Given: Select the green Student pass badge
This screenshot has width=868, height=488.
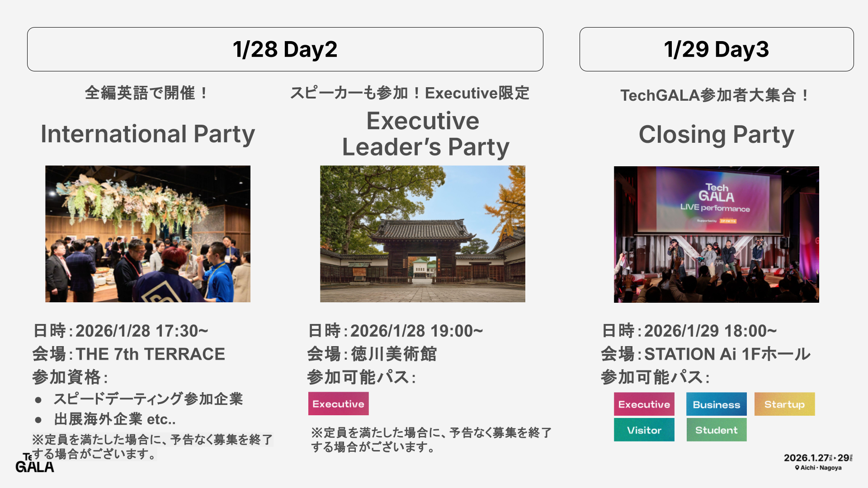Looking at the screenshot, I should point(716,430).
